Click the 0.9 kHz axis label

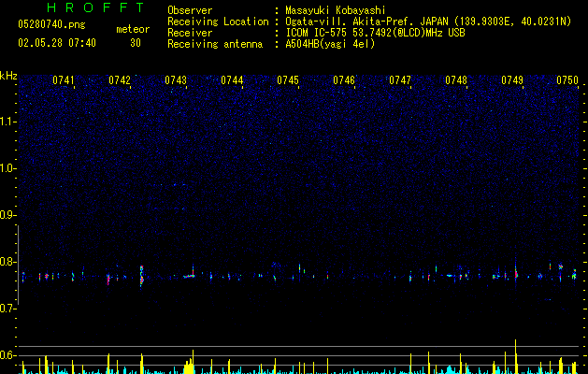click(8, 215)
